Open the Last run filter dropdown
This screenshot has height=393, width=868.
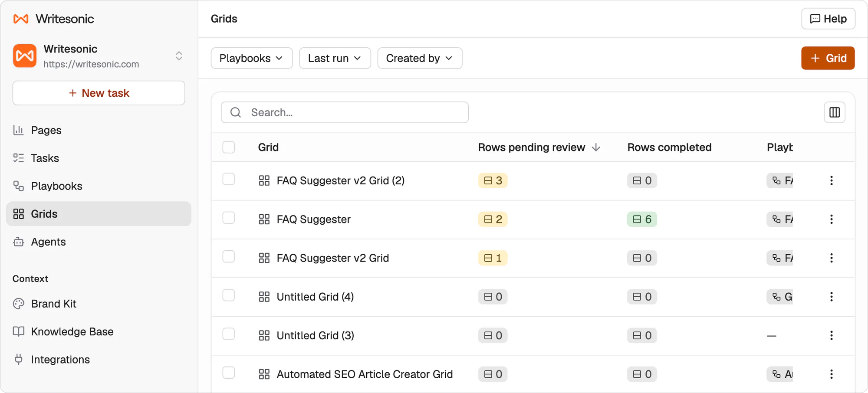point(335,58)
